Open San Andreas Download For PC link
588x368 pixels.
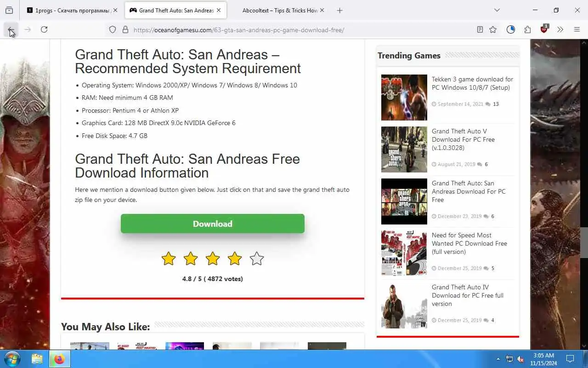tap(469, 191)
